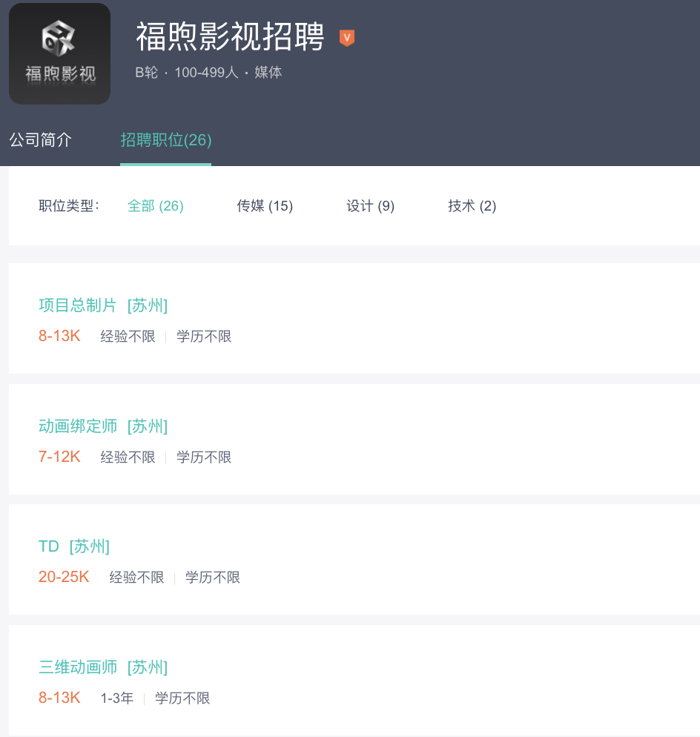Click [苏州] location beside 三维动画师

tap(148, 667)
